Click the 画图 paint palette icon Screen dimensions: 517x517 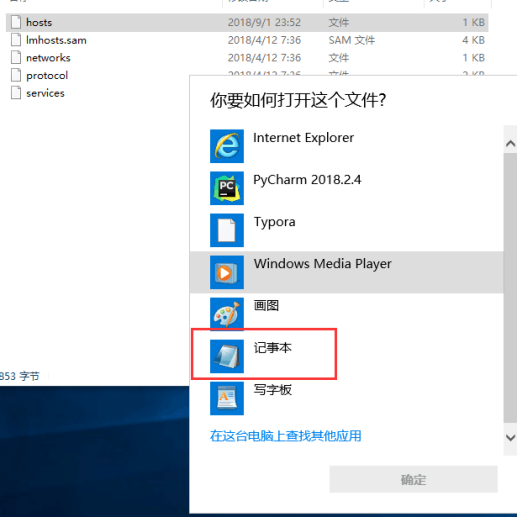(x=227, y=314)
